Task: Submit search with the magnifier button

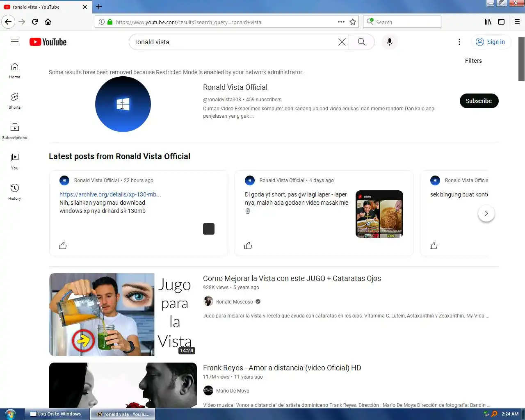Action: coord(361,42)
